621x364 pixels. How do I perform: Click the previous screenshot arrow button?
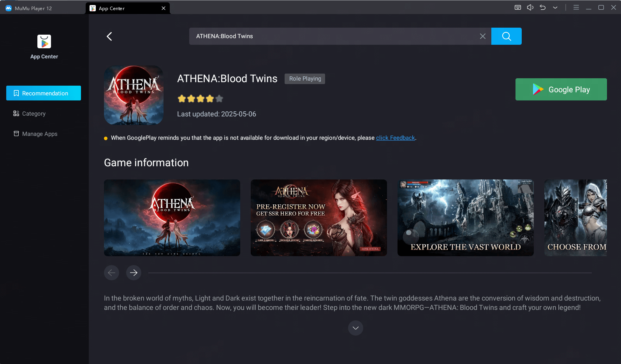tap(111, 273)
